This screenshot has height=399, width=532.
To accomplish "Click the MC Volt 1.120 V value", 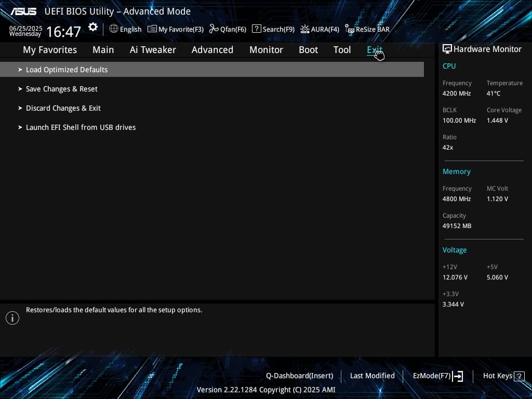I will pyautogui.click(x=497, y=199).
